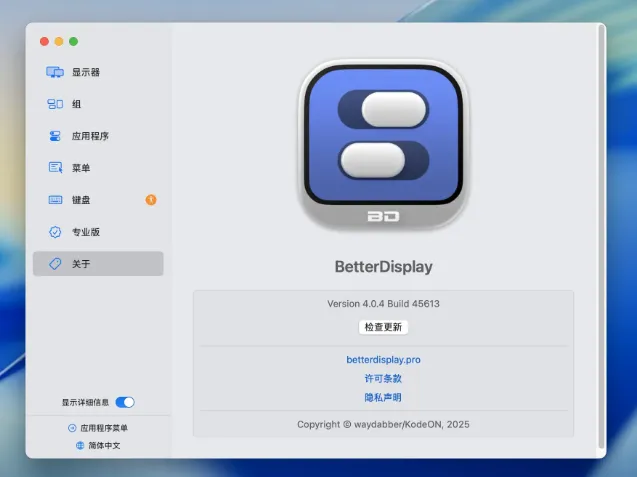Open the 许可条款 link

383,379
